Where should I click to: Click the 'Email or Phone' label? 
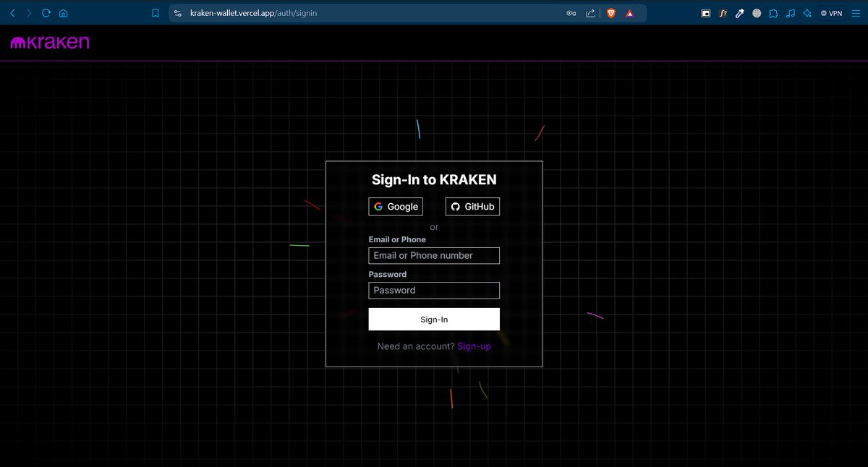coord(397,239)
